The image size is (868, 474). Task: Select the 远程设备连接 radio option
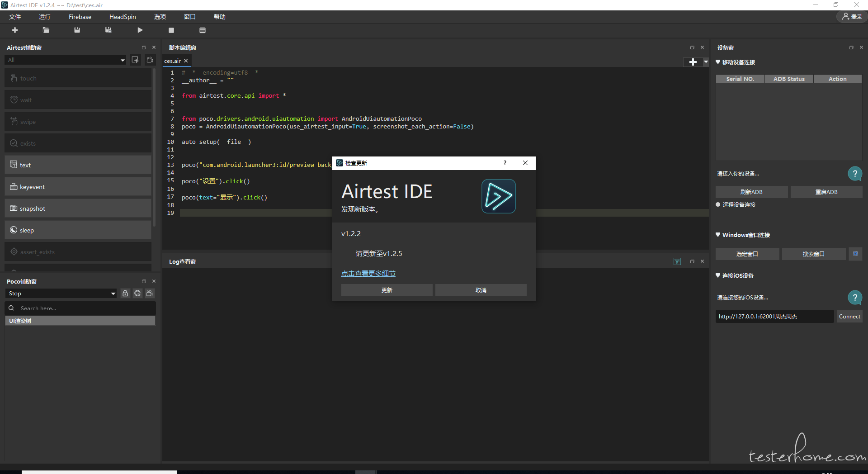pyautogui.click(x=718, y=204)
